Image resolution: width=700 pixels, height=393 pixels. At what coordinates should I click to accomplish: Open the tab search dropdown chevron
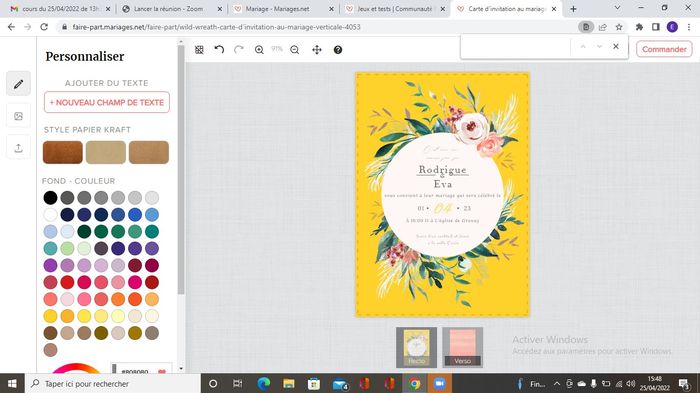pyautogui.click(x=617, y=8)
